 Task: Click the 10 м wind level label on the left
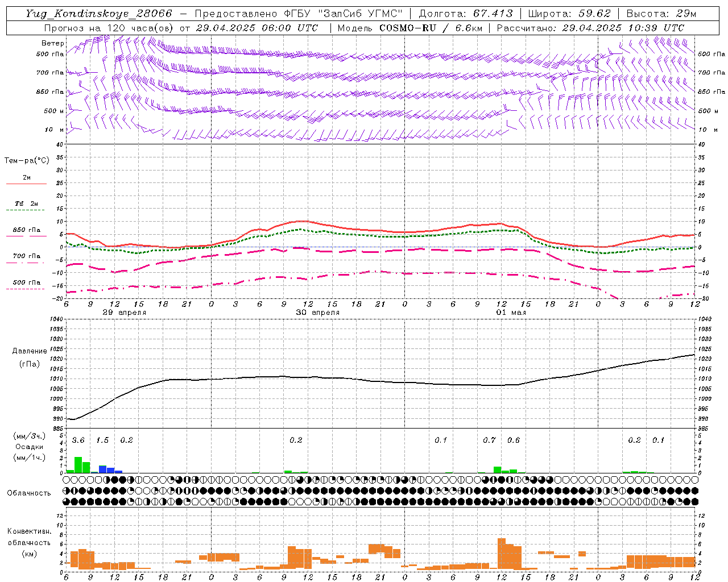click(55, 130)
